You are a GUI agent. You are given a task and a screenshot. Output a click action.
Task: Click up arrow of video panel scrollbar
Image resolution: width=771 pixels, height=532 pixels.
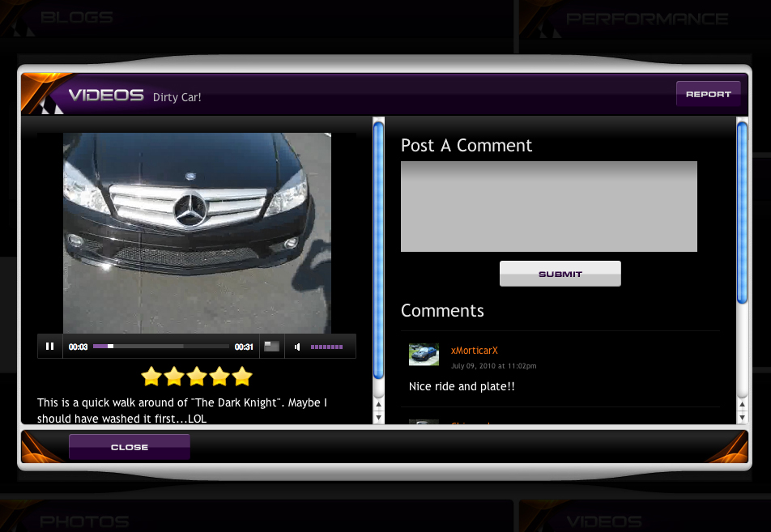379,405
